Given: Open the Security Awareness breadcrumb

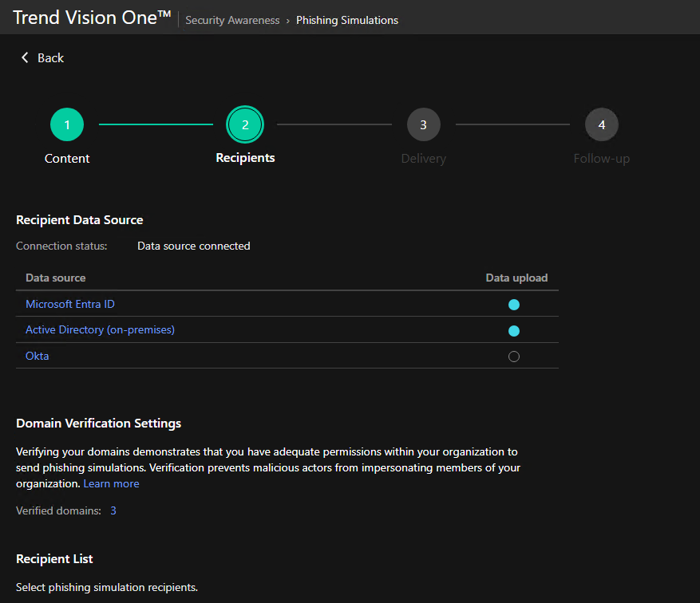Looking at the screenshot, I should click(x=232, y=20).
